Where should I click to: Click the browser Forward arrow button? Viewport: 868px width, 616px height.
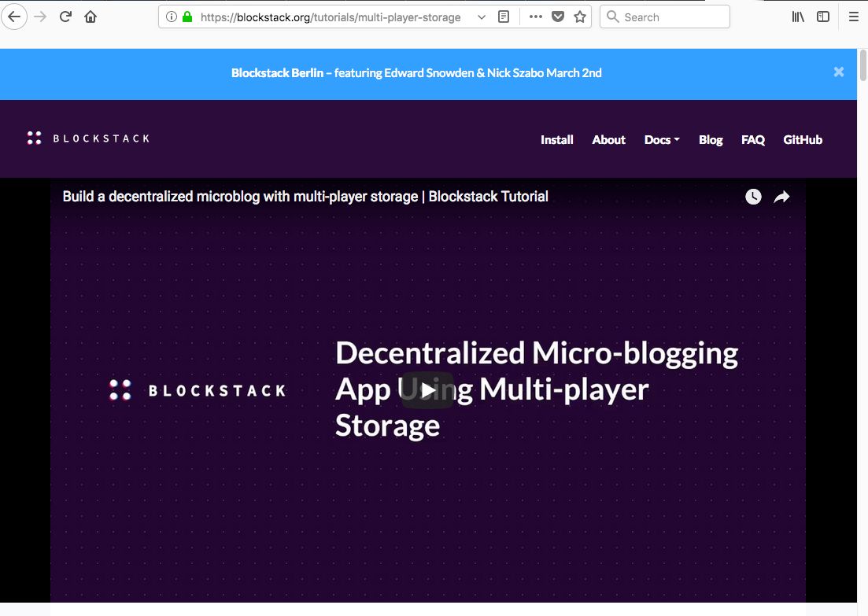pos(40,17)
